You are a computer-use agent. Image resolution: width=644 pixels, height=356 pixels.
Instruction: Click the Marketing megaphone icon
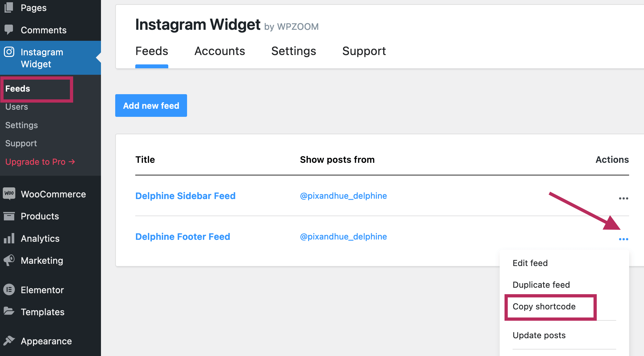(9, 260)
